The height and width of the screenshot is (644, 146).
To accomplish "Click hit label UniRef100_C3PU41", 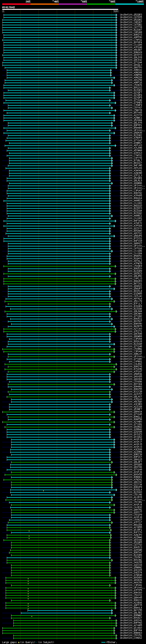I will (131, 585).
